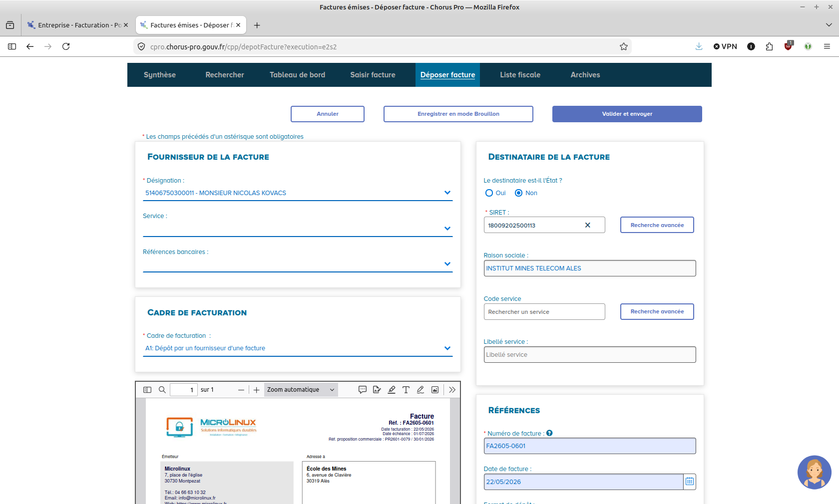Select the Déposer facture tab
Image resolution: width=839 pixels, height=504 pixels.
click(448, 75)
